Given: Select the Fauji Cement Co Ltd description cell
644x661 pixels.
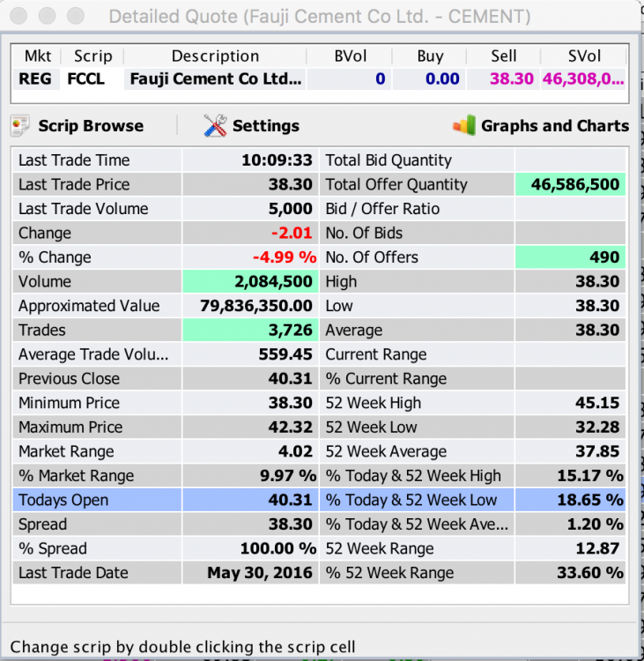Looking at the screenshot, I should pyautogui.click(x=215, y=78).
